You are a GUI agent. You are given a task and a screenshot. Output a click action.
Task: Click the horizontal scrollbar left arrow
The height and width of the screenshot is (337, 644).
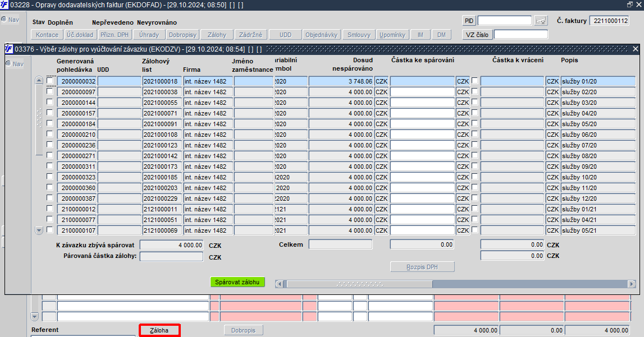tap(279, 284)
